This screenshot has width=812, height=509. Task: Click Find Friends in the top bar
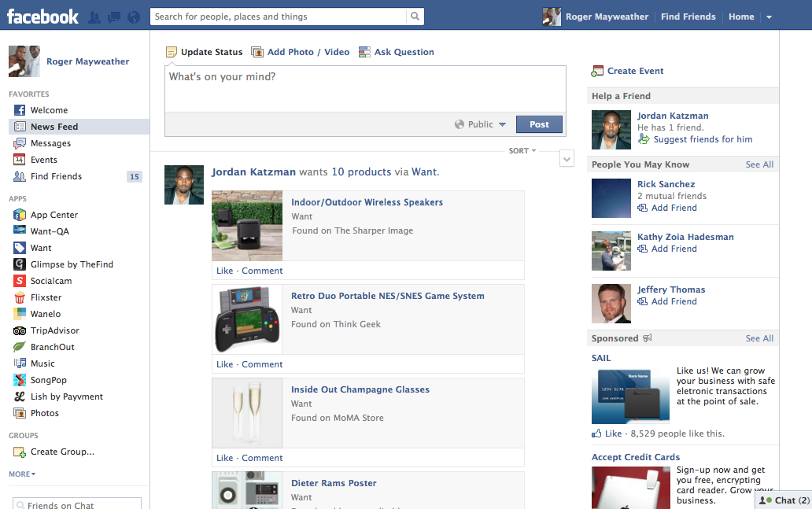coord(688,17)
